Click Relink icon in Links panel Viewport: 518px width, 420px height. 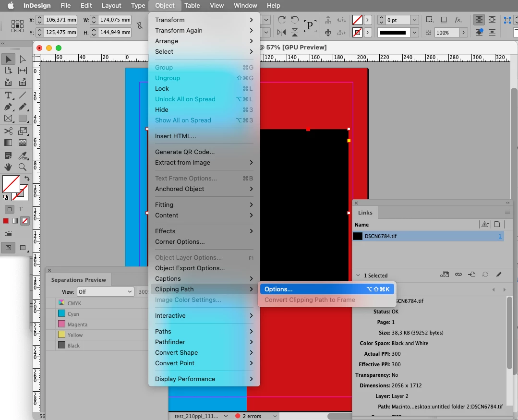click(x=458, y=275)
